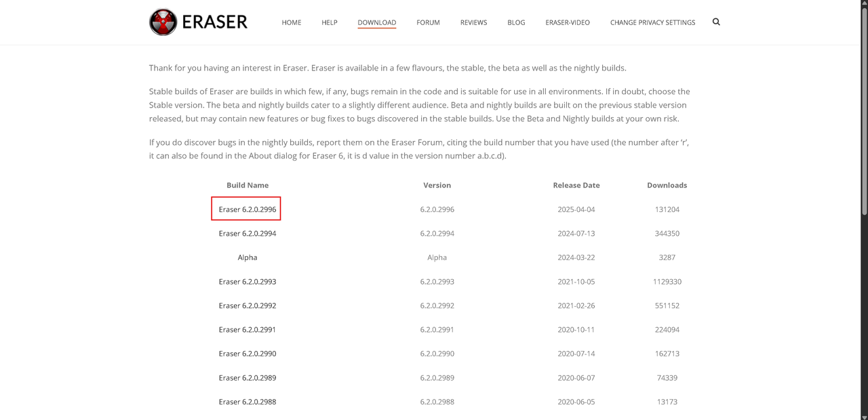This screenshot has width=868, height=420.
Task: Click downloads count 3287
Action: [x=667, y=257]
